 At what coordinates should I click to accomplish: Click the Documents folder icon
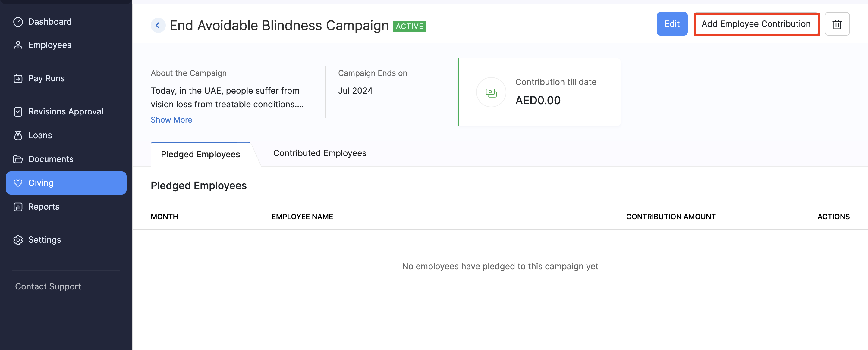18,159
